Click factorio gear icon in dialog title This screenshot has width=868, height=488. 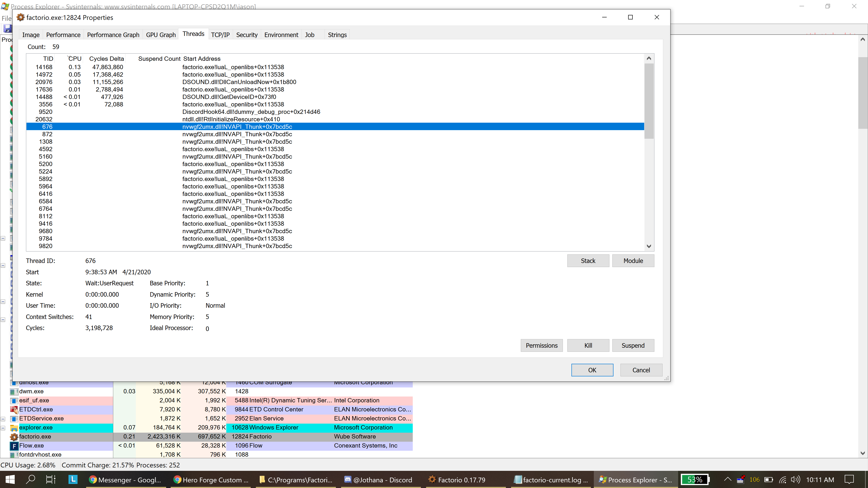tap(21, 17)
